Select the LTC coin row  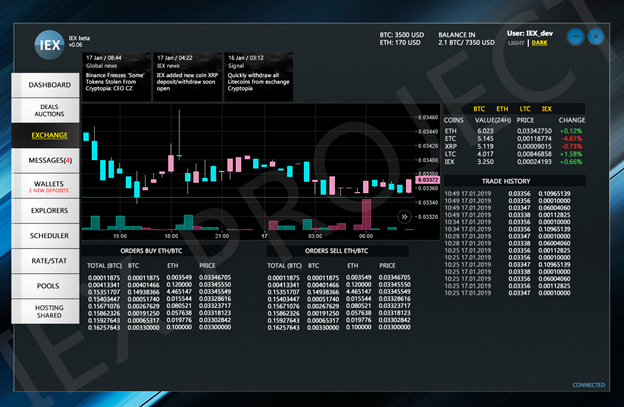514,154
